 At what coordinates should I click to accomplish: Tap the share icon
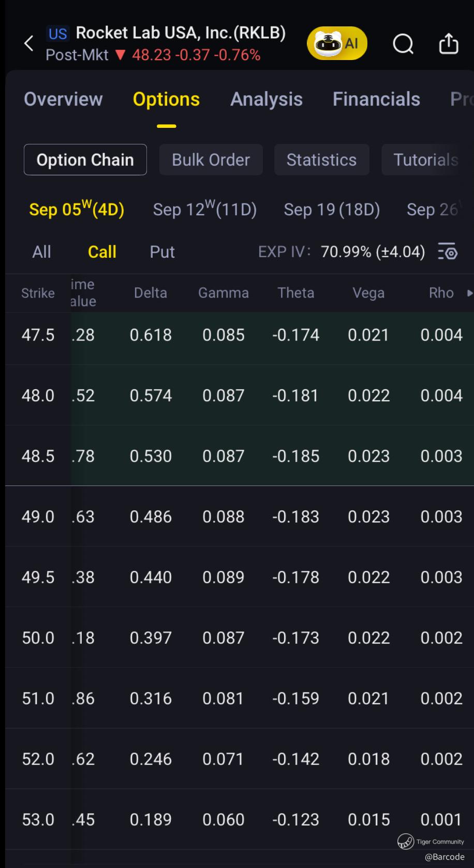pyautogui.click(x=449, y=43)
